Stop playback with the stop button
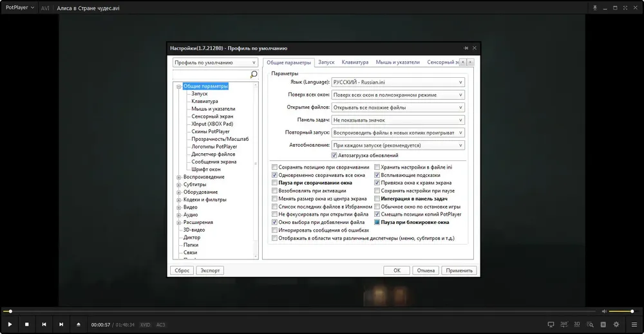The height and width of the screenshot is (334, 644). pos(26,324)
